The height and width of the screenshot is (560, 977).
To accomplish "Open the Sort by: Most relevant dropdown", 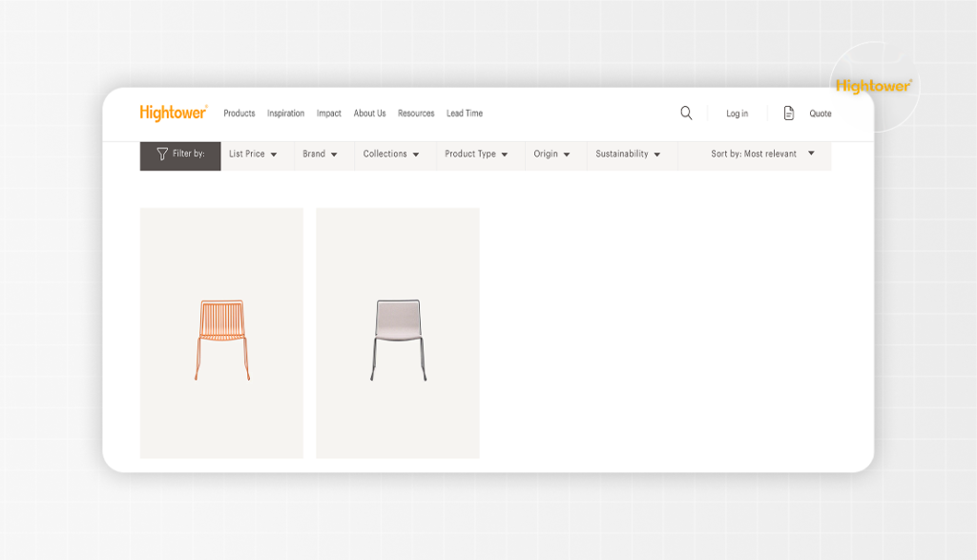I will 762,154.
